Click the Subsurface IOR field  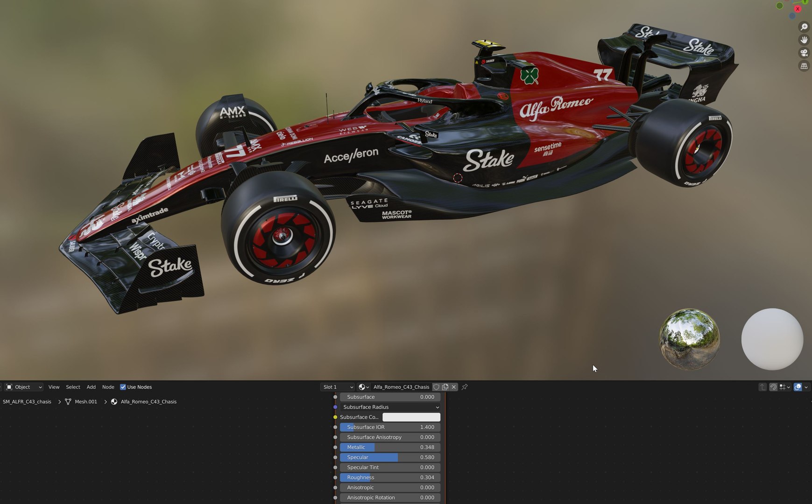pos(390,427)
